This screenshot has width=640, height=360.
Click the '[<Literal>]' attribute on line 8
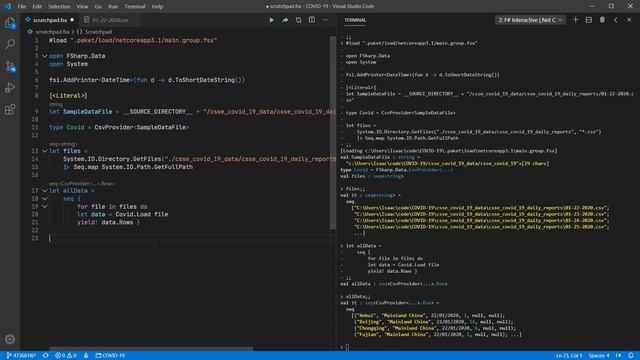click(x=68, y=96)
